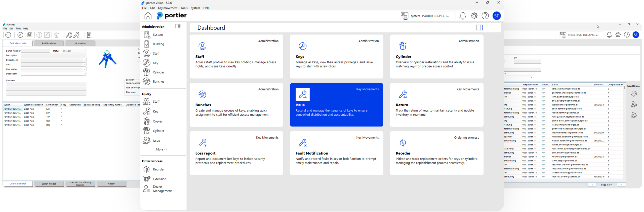Click the help question mark icon
644x212 pixels.
pos(485,16)
